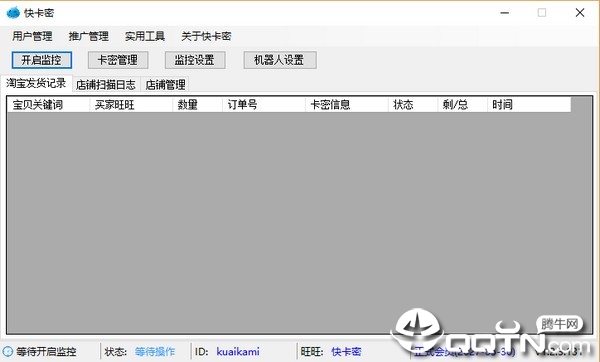Click the 时间 column header
This screenshot has width=600, height=362.
tap(529, 104)
